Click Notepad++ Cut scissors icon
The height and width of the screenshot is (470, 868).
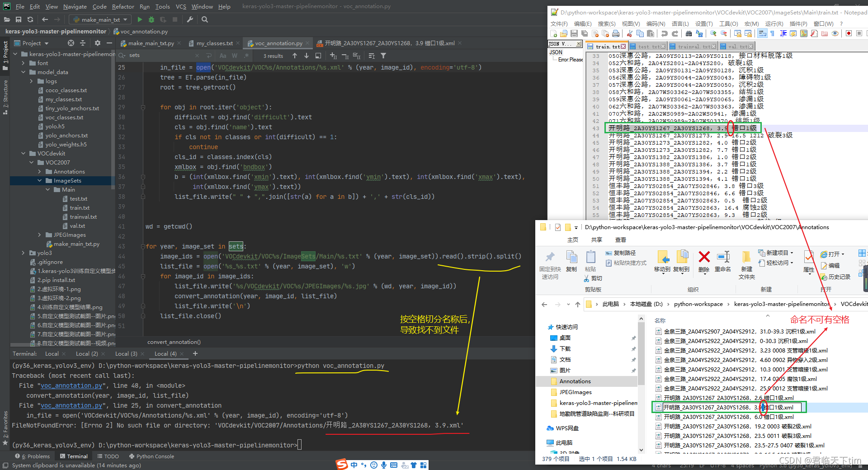629,33
